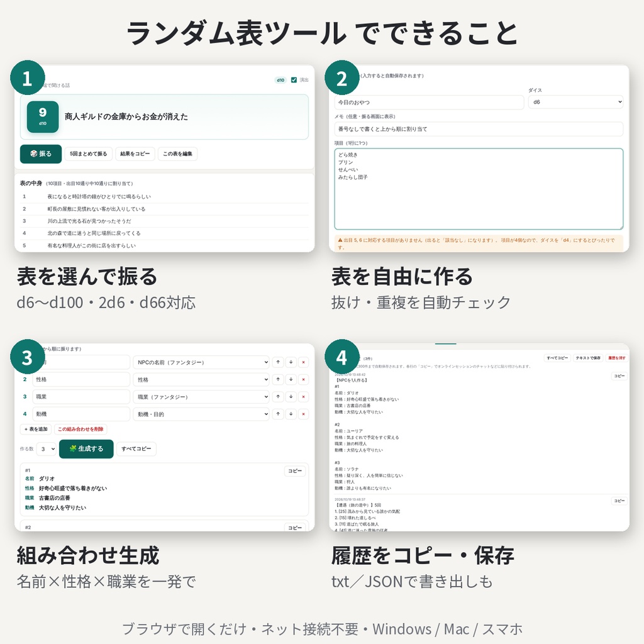Click the 性格 label input in row 2

[x=81, y=379]
